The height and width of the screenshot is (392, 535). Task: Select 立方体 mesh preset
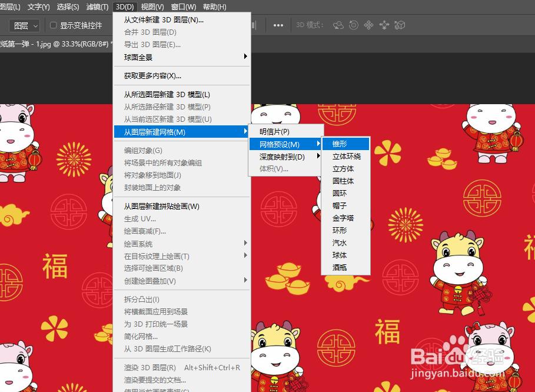(x=345, y=168)
